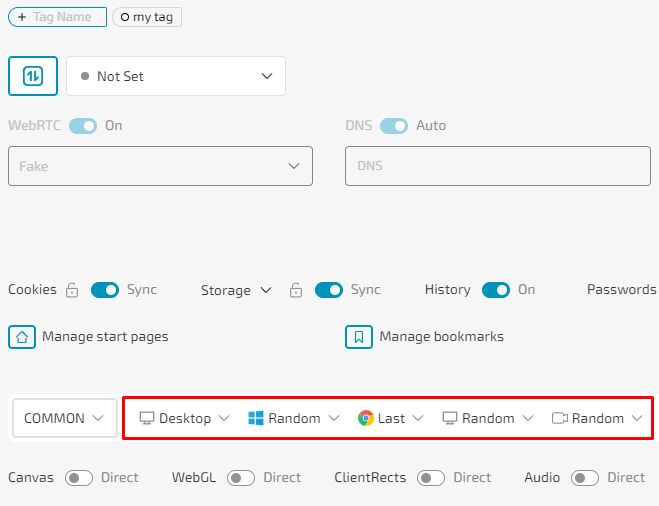Open the COMMON dropdown
Viewport: 659px width, 506px height.
tap(64, 418)
